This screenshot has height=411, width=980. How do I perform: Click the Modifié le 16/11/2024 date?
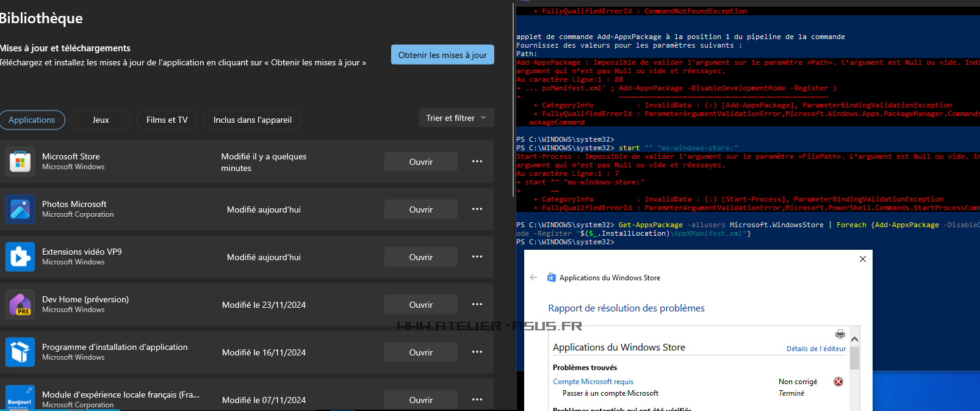264,352
